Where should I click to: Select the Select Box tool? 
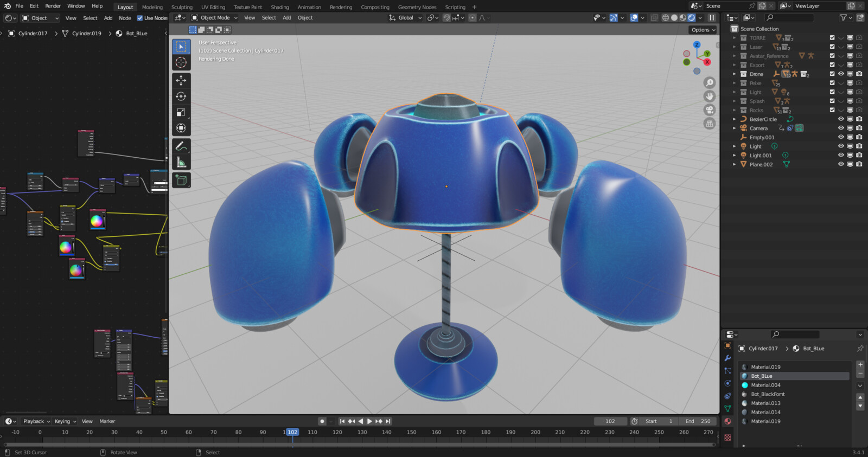(x=181, y=47)
